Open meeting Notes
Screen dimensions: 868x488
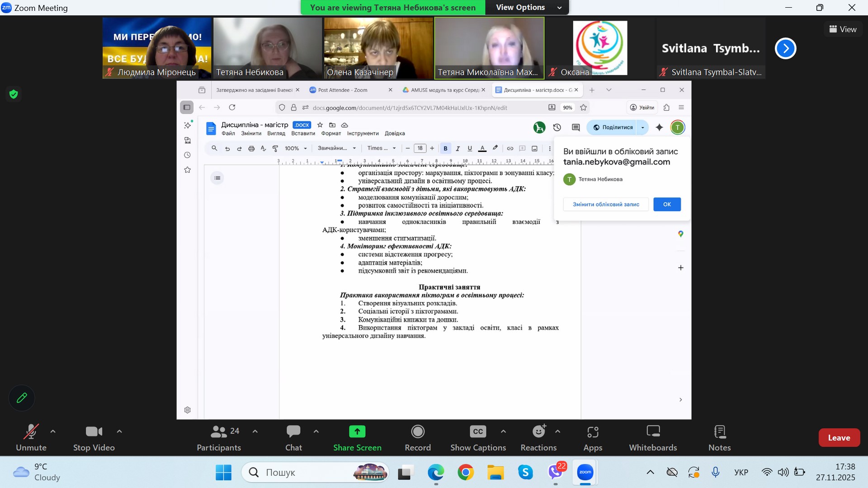[719, 437]
